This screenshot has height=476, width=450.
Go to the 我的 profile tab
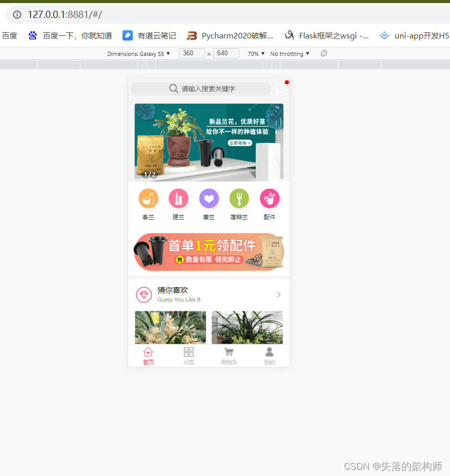(x=270, y=355)
